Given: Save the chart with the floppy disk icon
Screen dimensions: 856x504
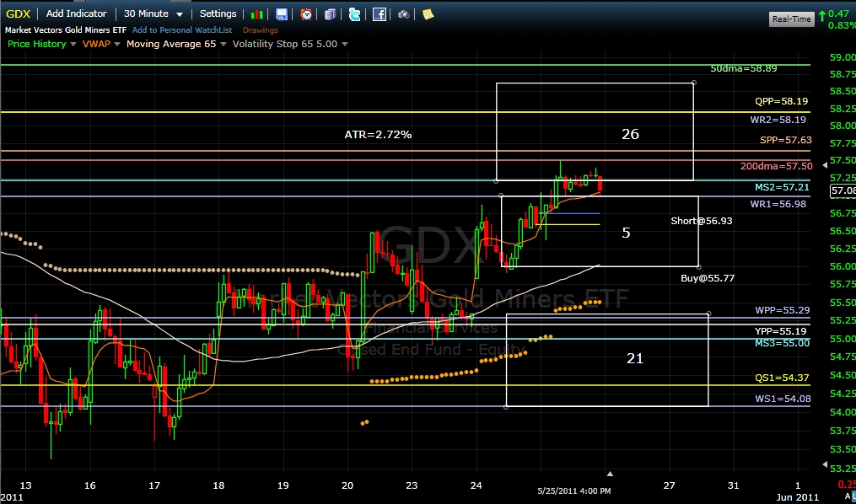Looking at the screenshot, I should (x=281, y=14).
